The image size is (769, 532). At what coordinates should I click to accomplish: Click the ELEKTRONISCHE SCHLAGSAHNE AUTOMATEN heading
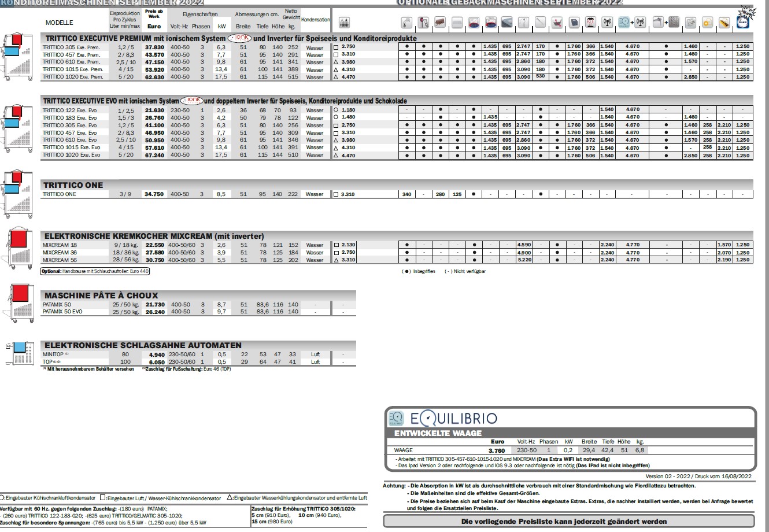click(x=143, y=345)
